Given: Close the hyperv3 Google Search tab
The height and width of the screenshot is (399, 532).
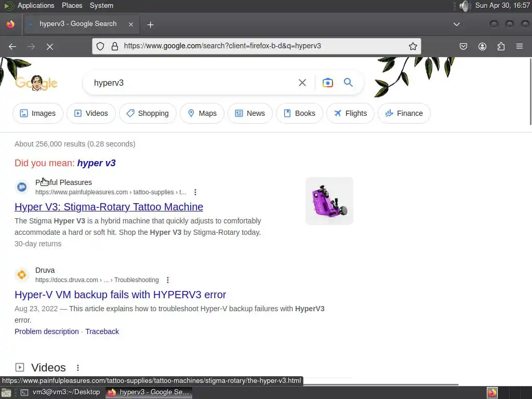Looking at the screenshot, I should coord(130,24).
